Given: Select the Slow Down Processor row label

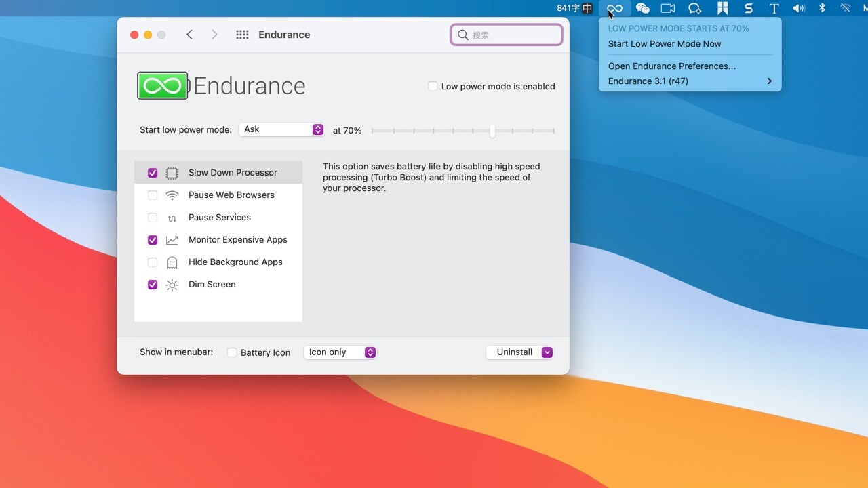Looking at the screenshot, I should (x=233, y=173).
